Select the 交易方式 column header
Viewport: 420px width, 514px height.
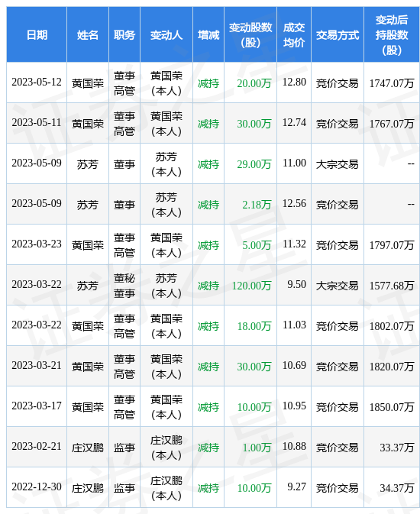click(338, 34)
